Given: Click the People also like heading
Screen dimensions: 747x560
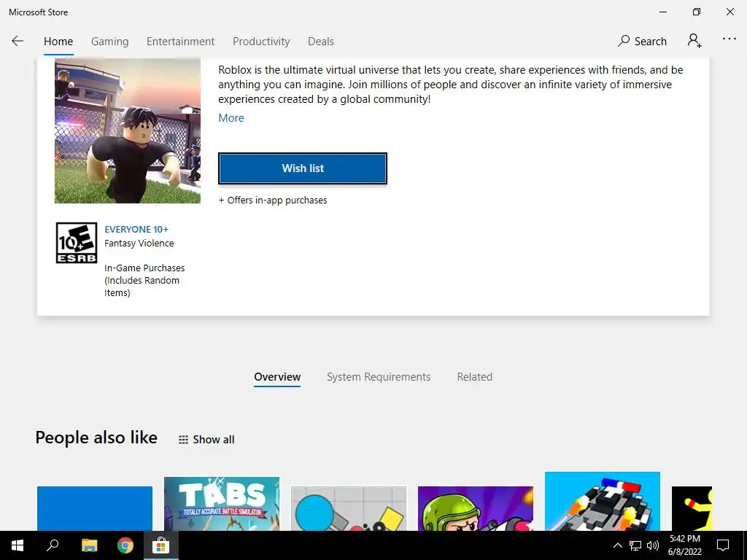Looking at the screenshot, I should click(96, 437).
